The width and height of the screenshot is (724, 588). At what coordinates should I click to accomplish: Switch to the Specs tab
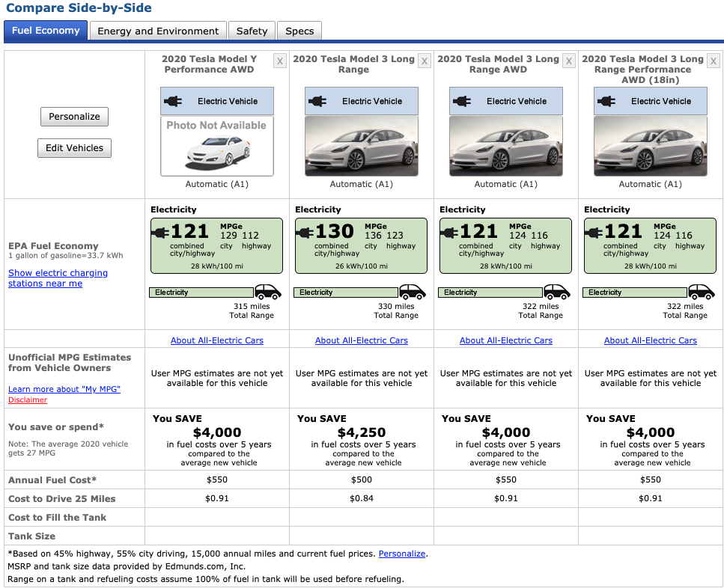click(x=299, y=31)
